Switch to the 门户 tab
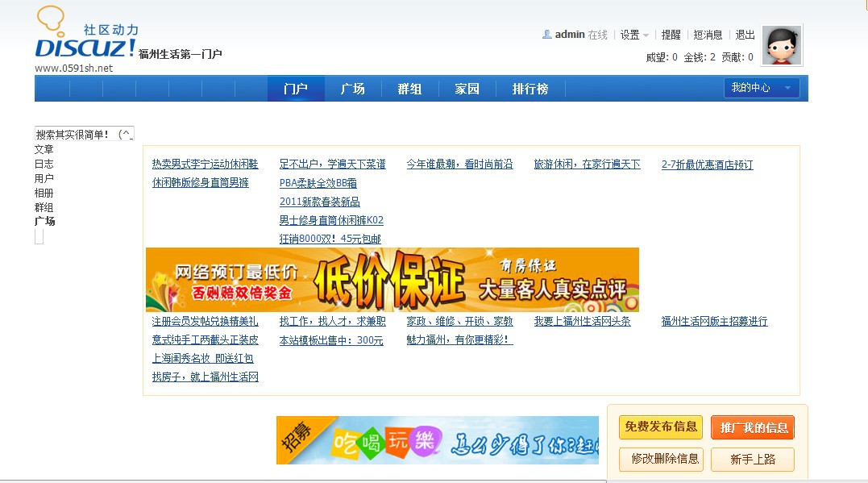868x483 pixels. click(x=296, y=89)
